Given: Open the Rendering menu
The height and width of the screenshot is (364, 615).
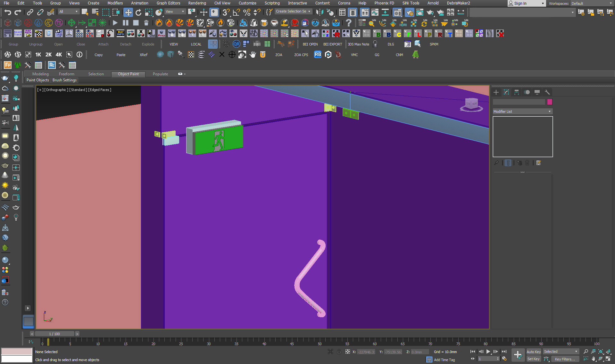Looking at the screenshot, I should (197, 3).
